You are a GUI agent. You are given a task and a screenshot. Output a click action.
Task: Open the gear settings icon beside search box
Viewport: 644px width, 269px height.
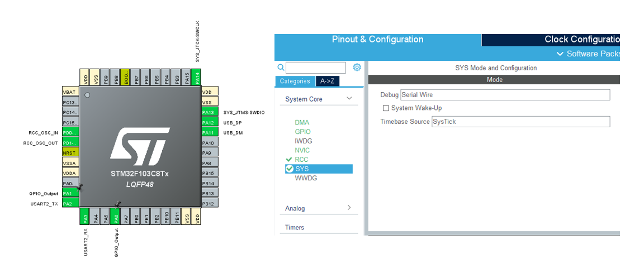pyautogui.click(x=357, y=67)
